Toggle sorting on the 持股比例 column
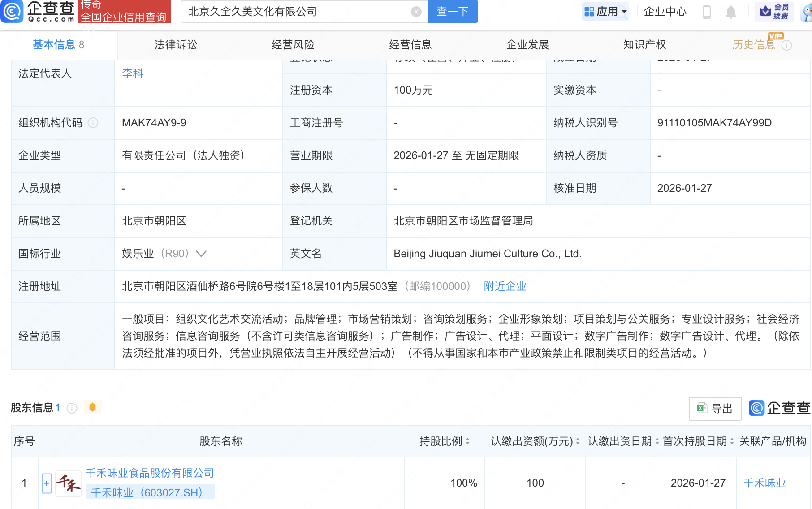This screenshot has width=812, height=509. pos(469,441)
